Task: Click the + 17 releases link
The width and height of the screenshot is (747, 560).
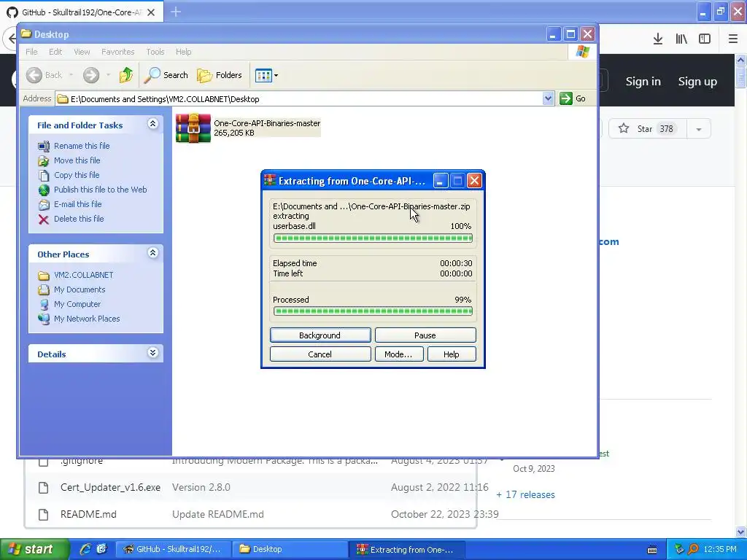Action: (x=525, y=495)
